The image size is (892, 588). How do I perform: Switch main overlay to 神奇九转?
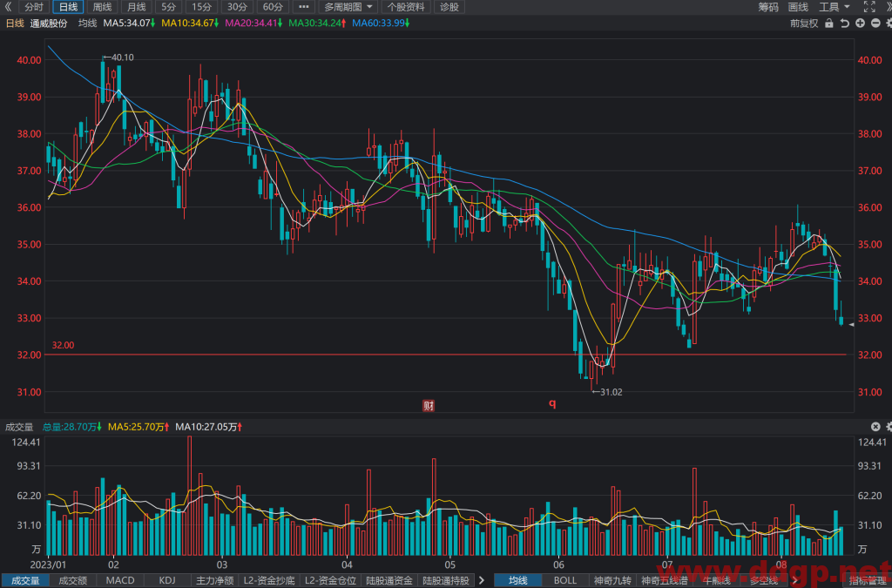(x=612, y=581)
